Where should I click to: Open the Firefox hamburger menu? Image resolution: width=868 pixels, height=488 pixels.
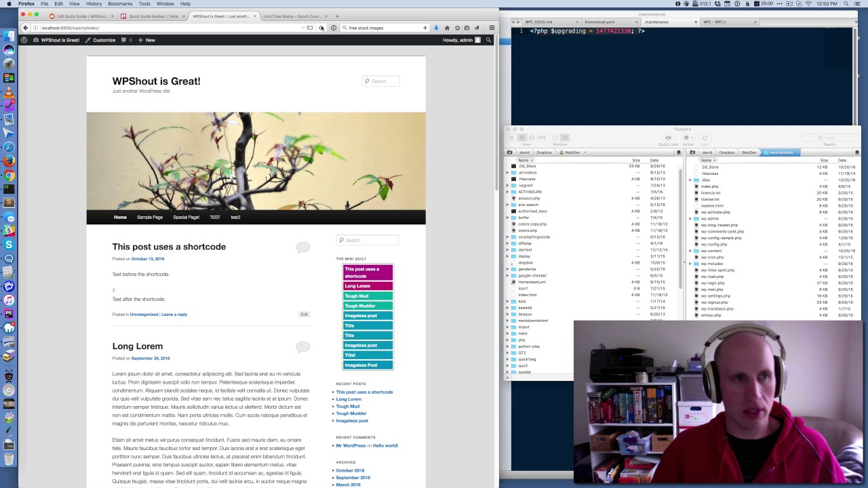click(492, 28)
